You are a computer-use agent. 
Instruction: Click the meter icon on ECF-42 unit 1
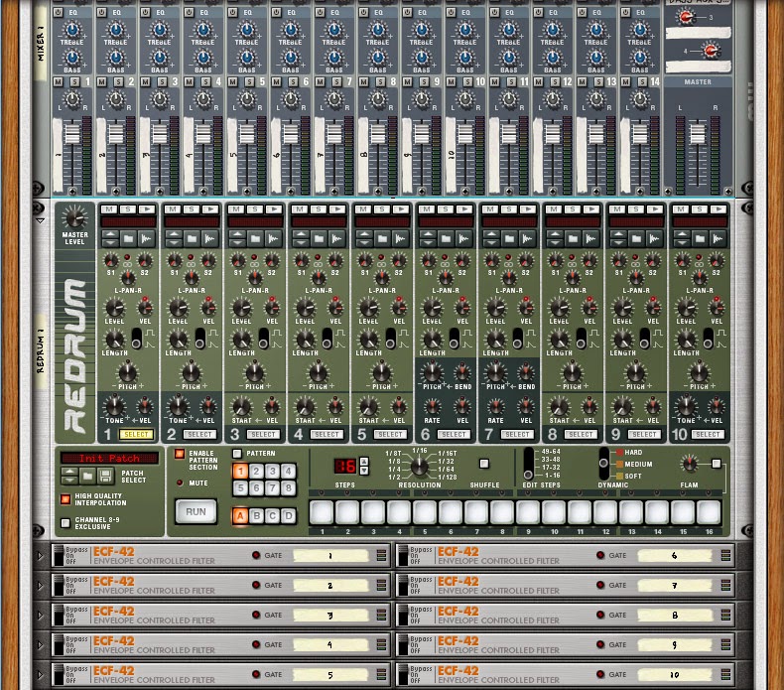381,555
